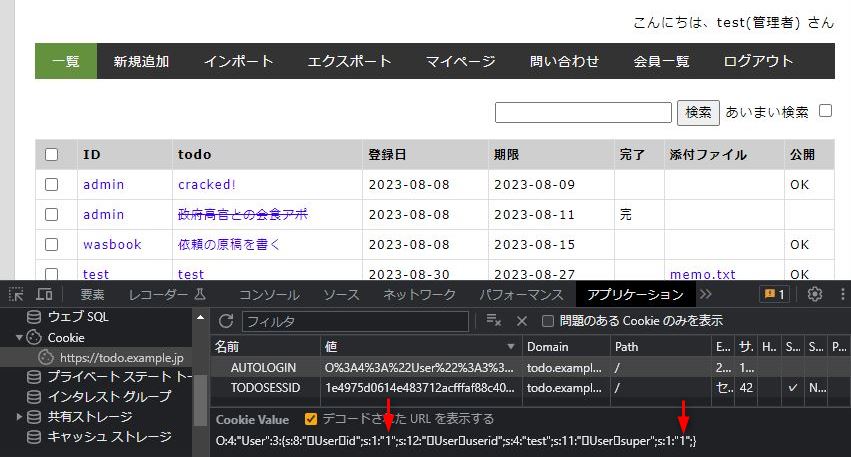The height and width of the screenshot is (457, 851).
Task: Toggle the device toolbar icon
Action: (44, 295)
